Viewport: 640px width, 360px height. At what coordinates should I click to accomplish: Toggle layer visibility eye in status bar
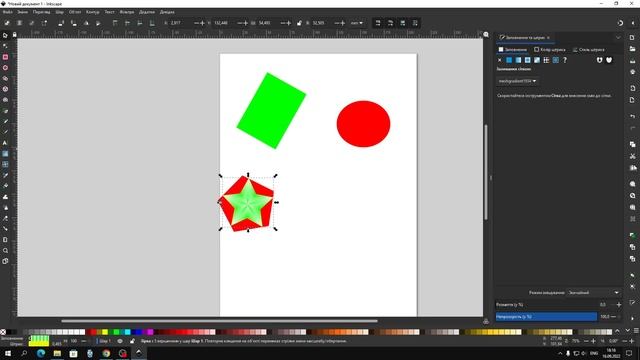120,341
